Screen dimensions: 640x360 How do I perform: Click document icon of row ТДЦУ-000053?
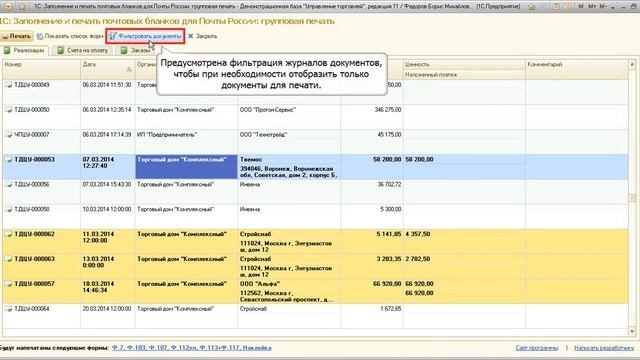9,160
